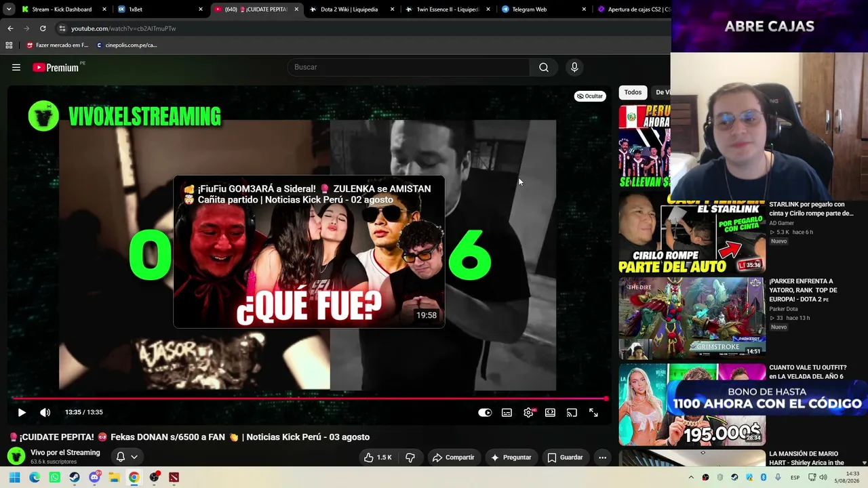
Task: Toggle the autoplay switch in player
Action: 485,412
